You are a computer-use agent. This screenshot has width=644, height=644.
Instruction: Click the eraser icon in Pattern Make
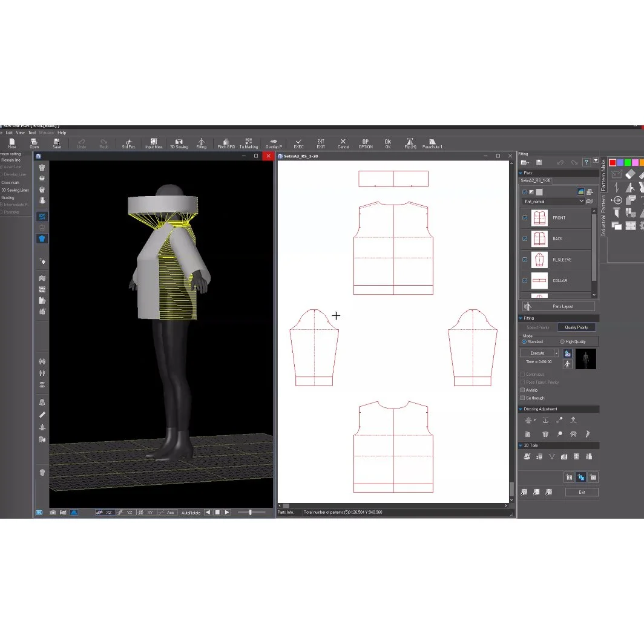click(630, 174)
